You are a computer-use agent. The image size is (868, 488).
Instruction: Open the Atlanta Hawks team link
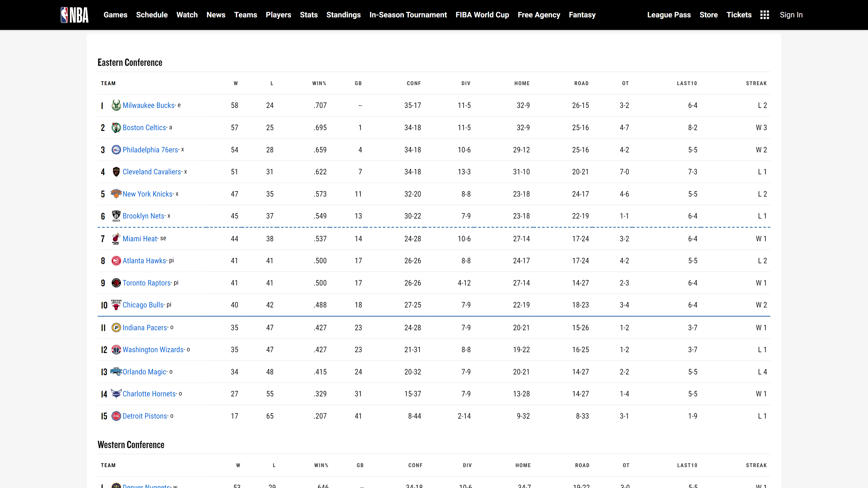(x=144, y=261)
